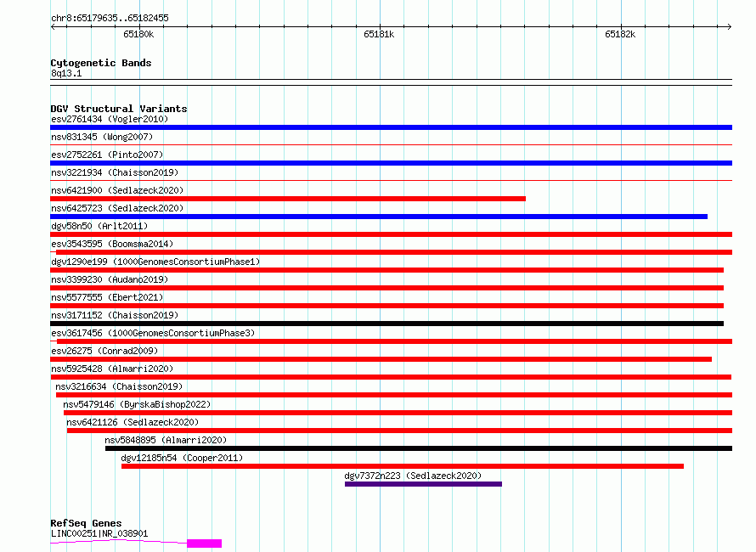756x552 pixels.
Task: Click the Cytogenetic Bands track title
Action: [101, 63]
